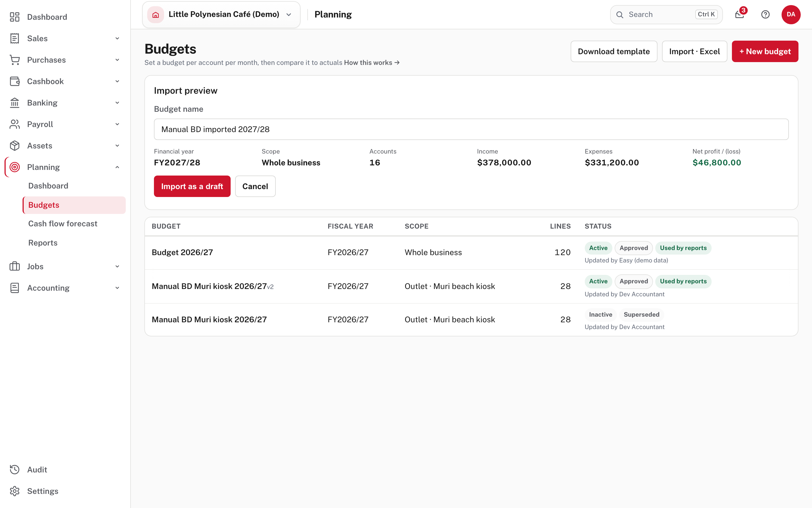Click the café home icon in company selector
This screenshot has width=812, height=508.
[155, 14]
